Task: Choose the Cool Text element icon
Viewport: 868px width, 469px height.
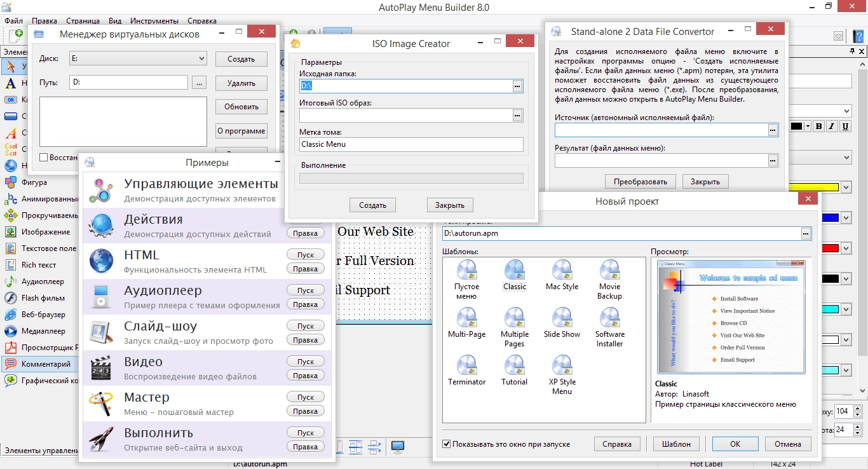Action: [10, 149]
